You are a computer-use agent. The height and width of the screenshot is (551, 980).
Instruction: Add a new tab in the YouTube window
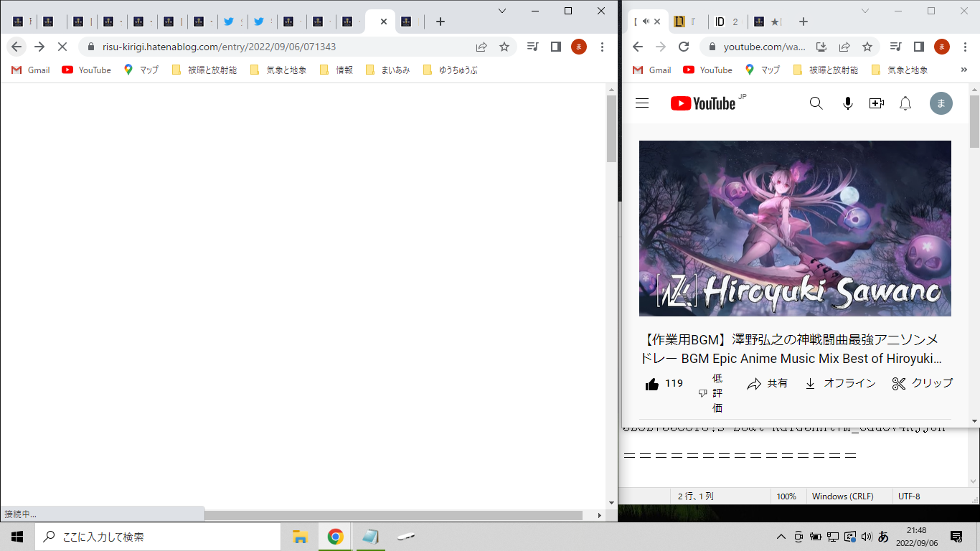click(x=804, y=22)
